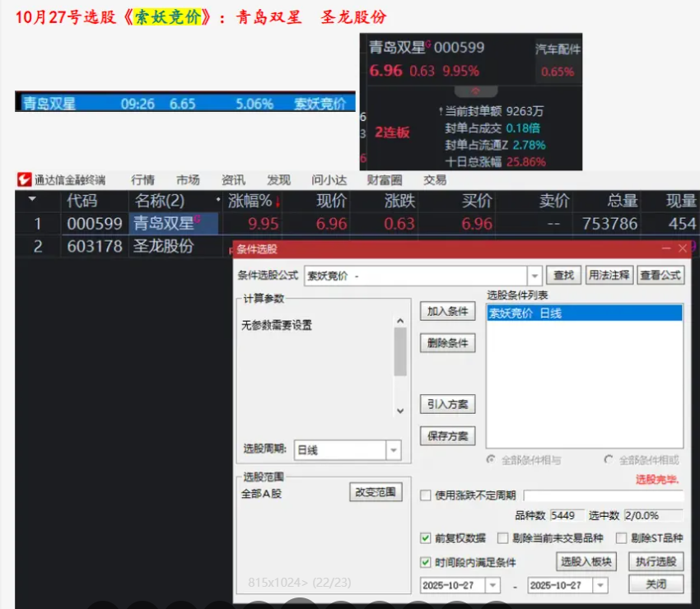Viewport: 700px width, 609px height.
Task: Click the scroll-up arrow in 计算参数 box
Action: [x=400, y=322]
